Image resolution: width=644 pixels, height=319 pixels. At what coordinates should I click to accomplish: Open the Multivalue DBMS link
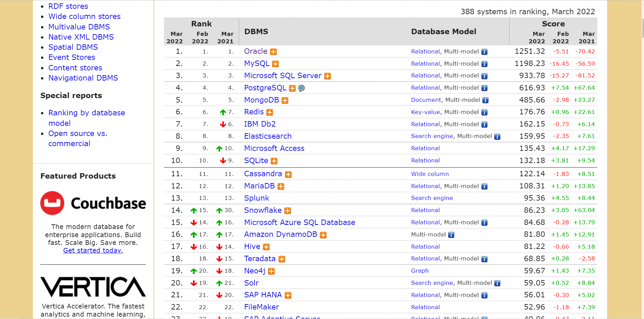tap(79, 27)
